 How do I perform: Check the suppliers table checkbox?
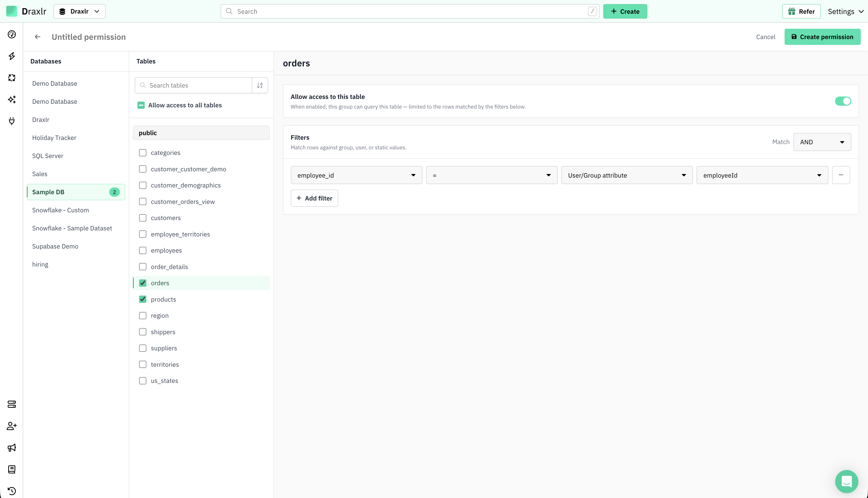tap(143, 348)
